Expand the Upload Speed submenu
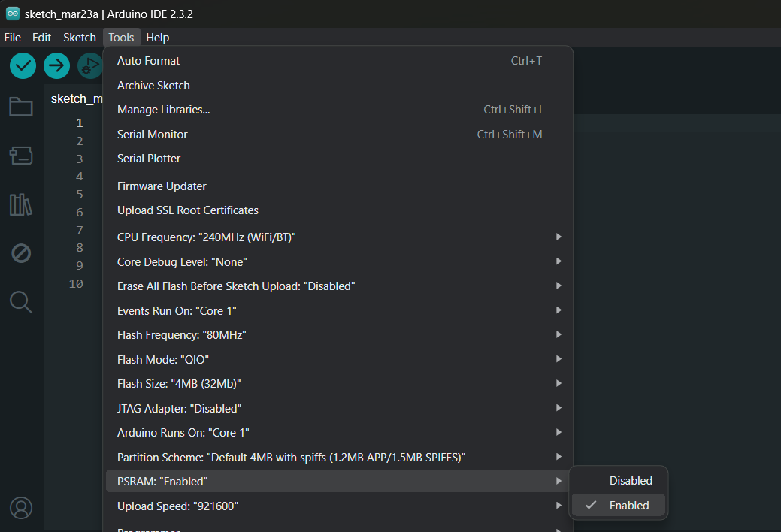This screenshot has height=532, width=781. (338, 506)
